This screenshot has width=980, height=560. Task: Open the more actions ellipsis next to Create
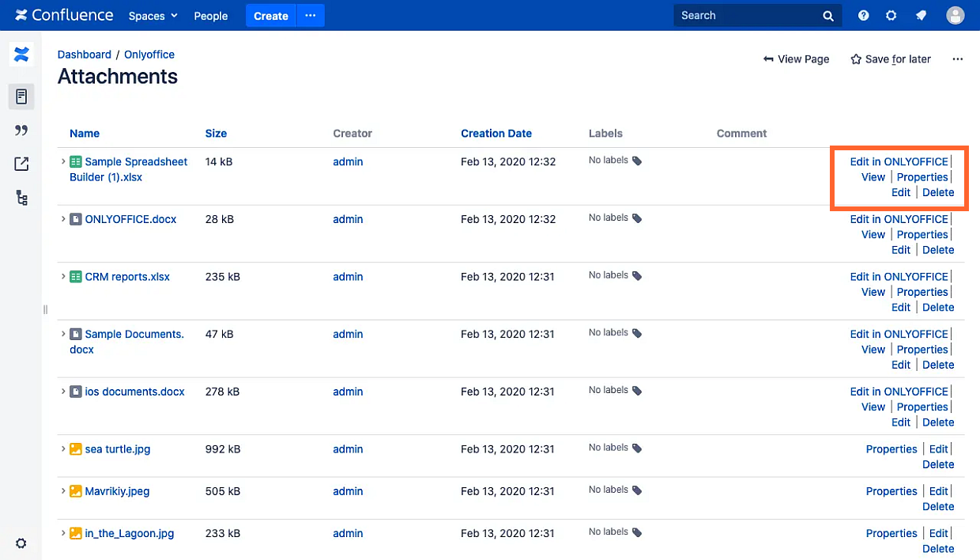[x=311, y=16]
